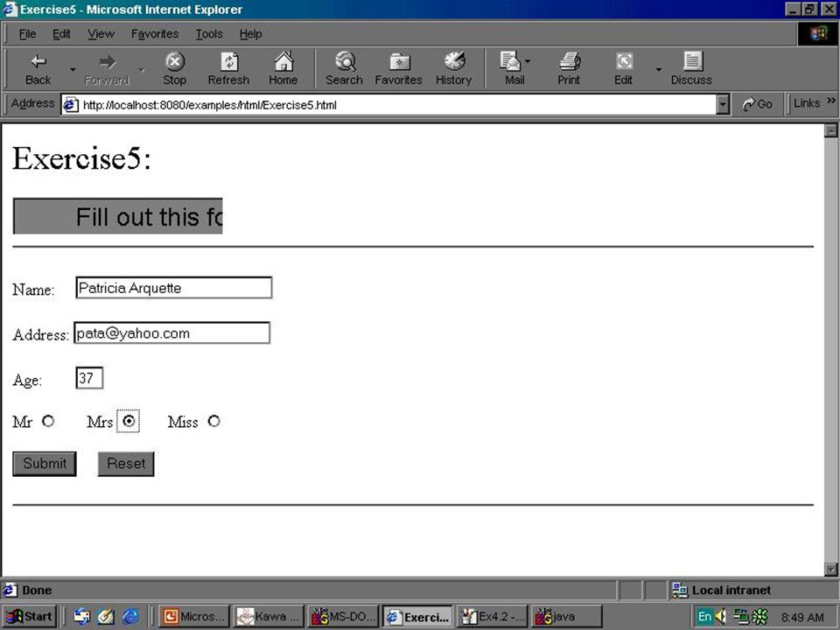840x630 pixels.
Task: Click the page icon in Address bar
Action: pyautogui.click(x=71, y=104)
